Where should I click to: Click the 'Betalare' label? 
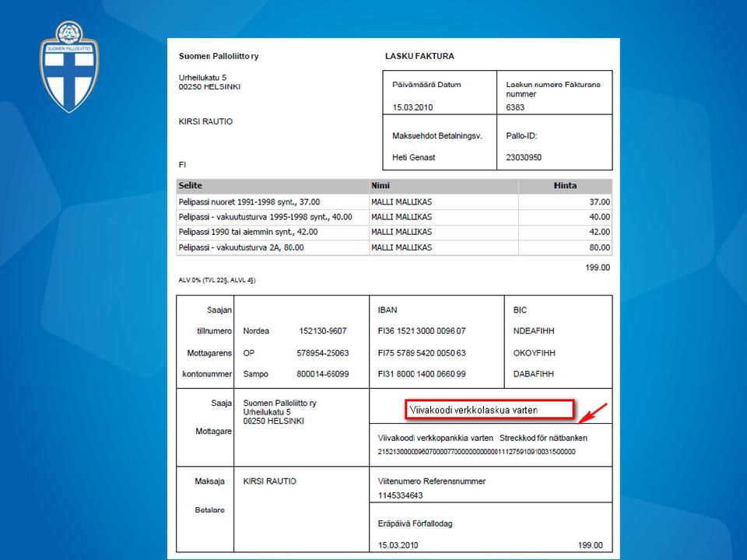click(x=209, y=510)
